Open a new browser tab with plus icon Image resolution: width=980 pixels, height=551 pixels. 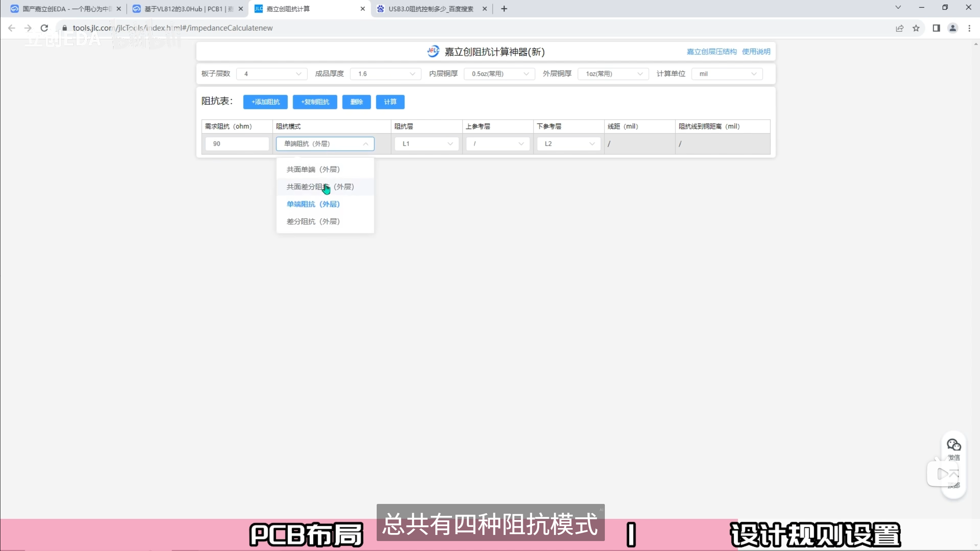[x=504, y=9]
